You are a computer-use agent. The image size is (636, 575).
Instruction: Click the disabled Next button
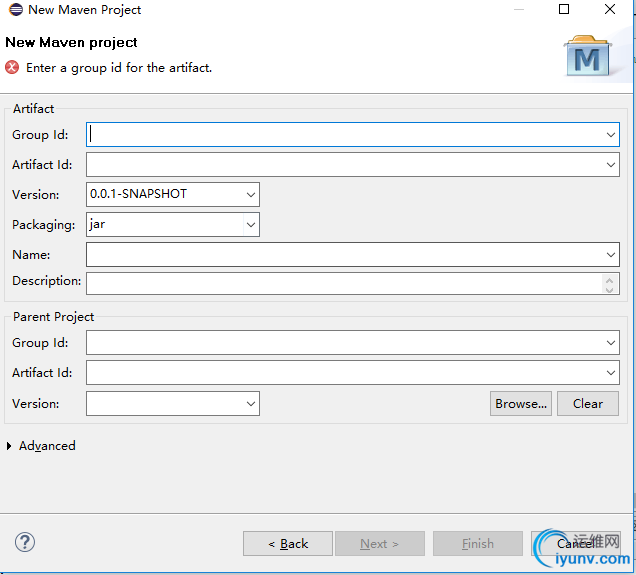380,543
